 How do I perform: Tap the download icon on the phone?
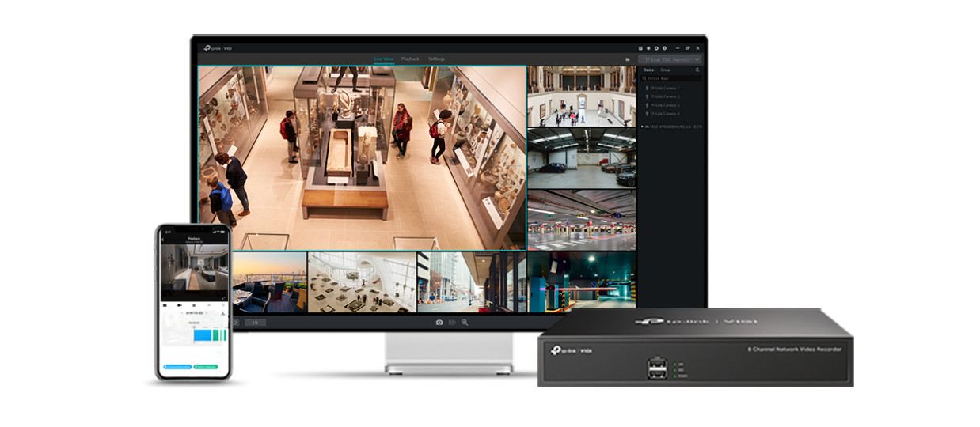point(224,314)
